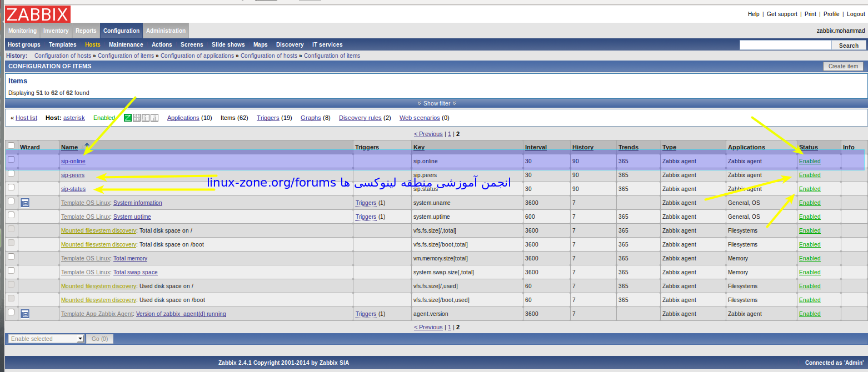This screenshot has width=868, height=372.
Task: Click sort arrow on Name column
Action: tap(87, 145)
